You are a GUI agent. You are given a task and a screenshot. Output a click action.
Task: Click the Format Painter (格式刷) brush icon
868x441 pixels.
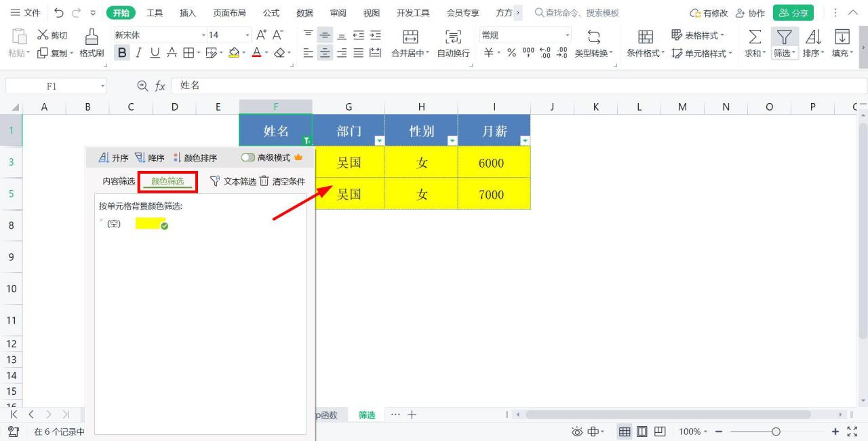click(91, 37)
